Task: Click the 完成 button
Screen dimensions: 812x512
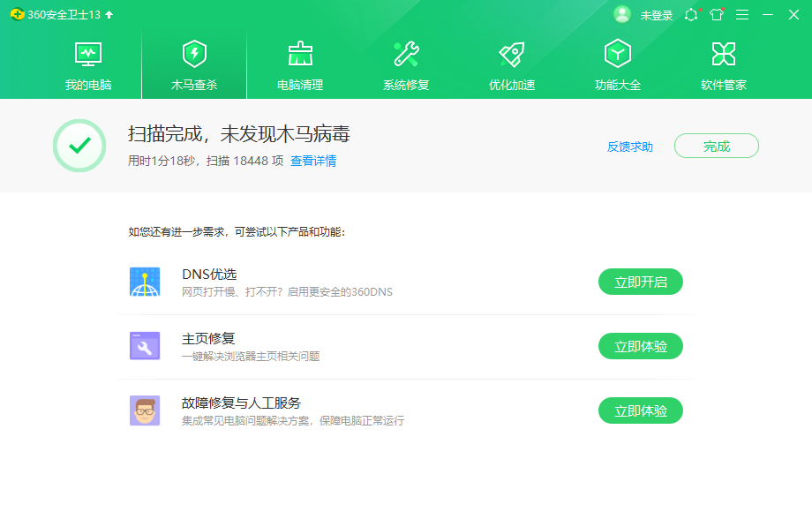Action: (716, 146)
